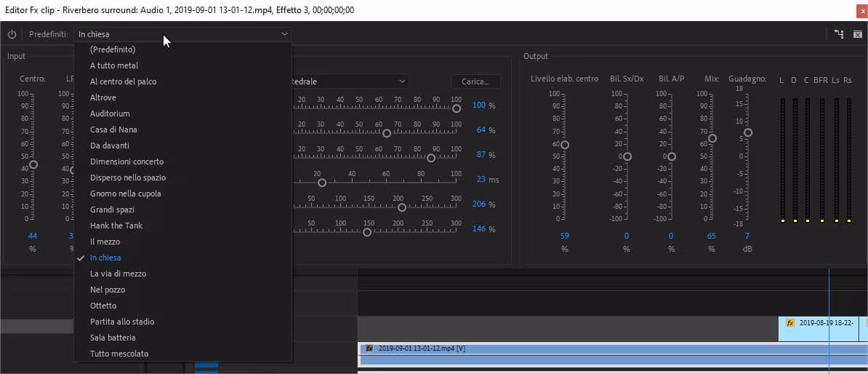Click the 146 % value field
The width and height of the screenshot is (868, 374).
479,228
